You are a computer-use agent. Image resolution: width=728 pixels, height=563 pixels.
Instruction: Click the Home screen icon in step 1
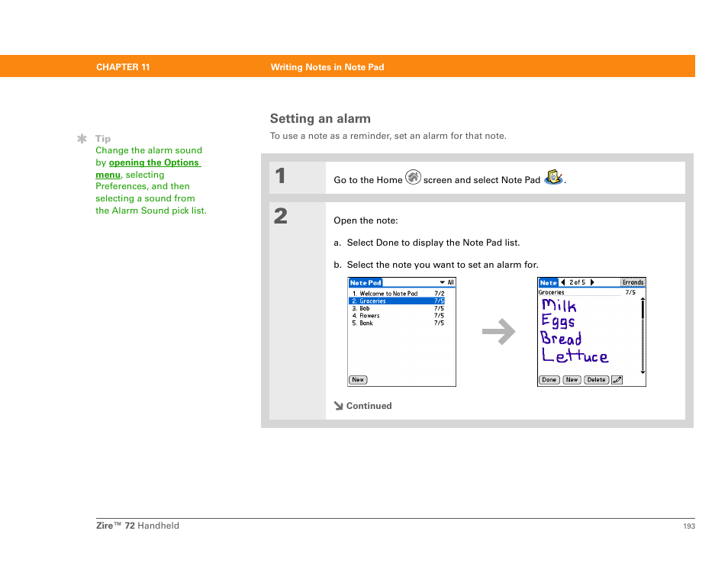[x=413, y=177]
